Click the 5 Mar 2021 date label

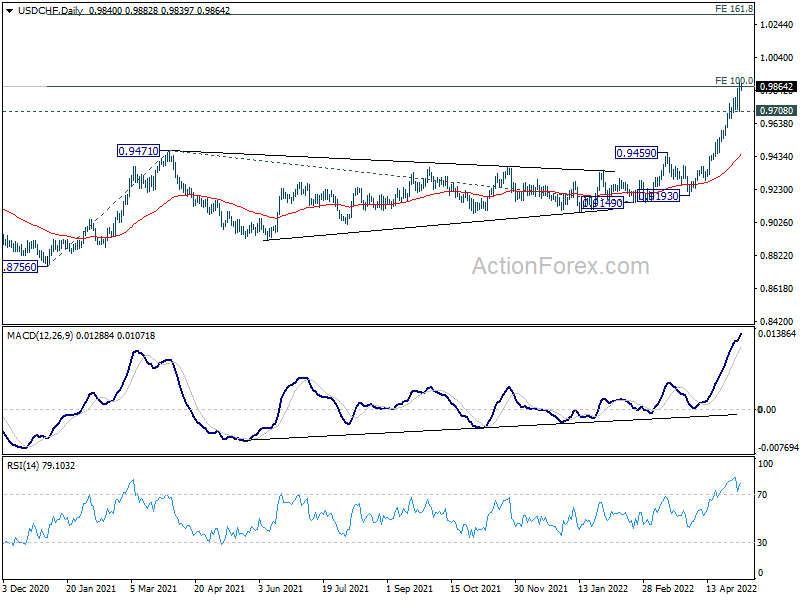154,589
